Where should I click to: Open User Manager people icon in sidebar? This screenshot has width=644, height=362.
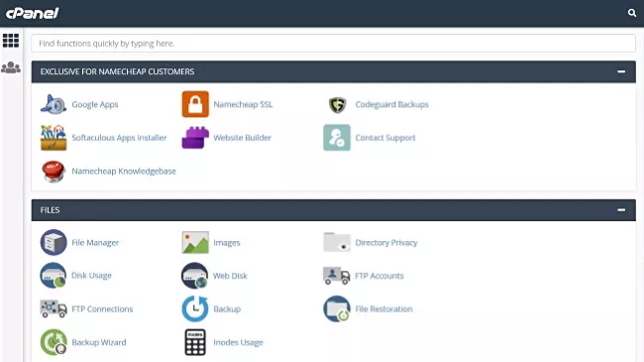(x=11, y=67)
